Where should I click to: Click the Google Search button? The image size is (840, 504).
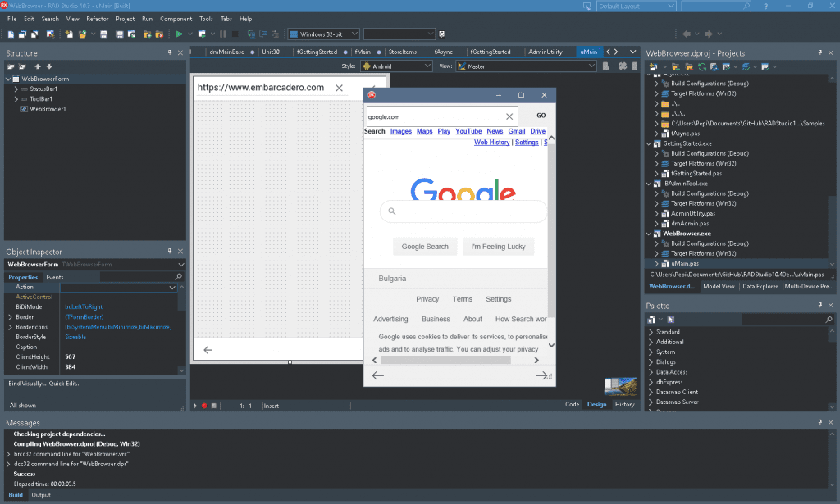(x=425, y=247)
